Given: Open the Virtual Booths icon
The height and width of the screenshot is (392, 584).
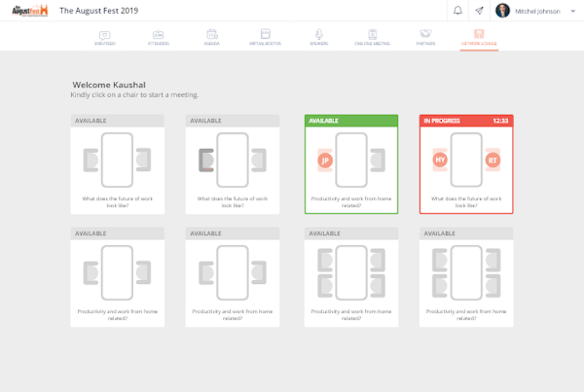Looking at the screenshot, I should 267,35.
